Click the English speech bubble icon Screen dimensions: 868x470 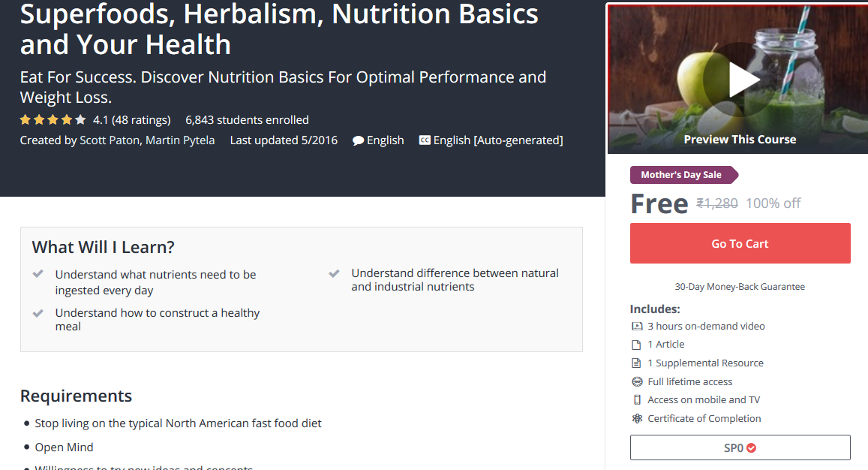[359, 140]
